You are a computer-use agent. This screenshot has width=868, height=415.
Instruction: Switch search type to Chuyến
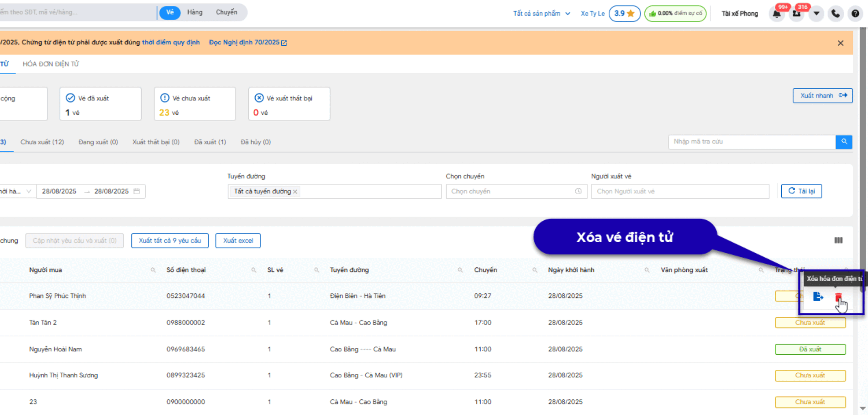[x=226, y=12]
